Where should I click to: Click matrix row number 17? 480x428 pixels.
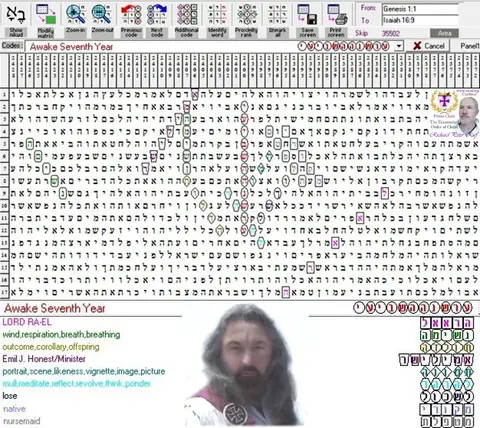(4, 293)
